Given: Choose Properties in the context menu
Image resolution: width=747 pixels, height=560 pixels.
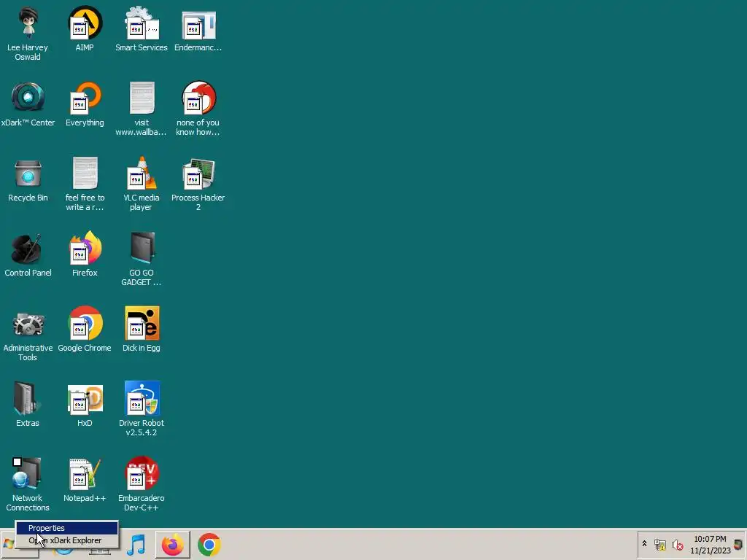Looking at the screenshot, I should [x=66, y=528].
